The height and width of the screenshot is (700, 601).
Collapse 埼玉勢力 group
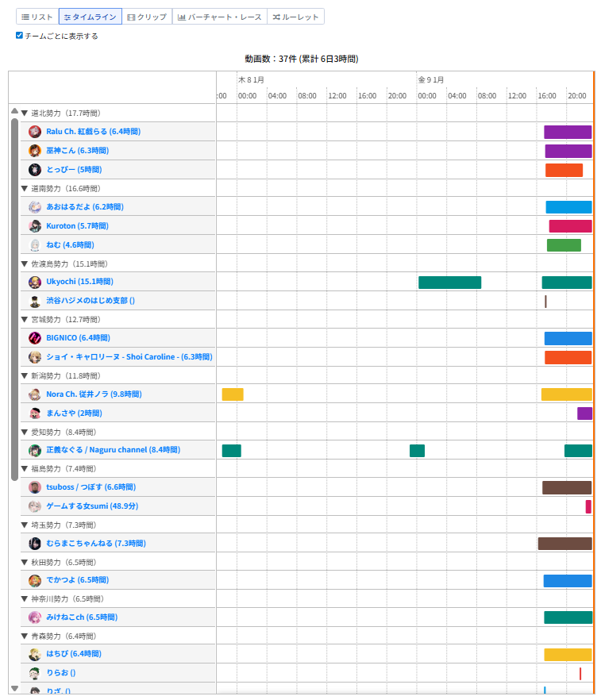(x=25, y=525)
